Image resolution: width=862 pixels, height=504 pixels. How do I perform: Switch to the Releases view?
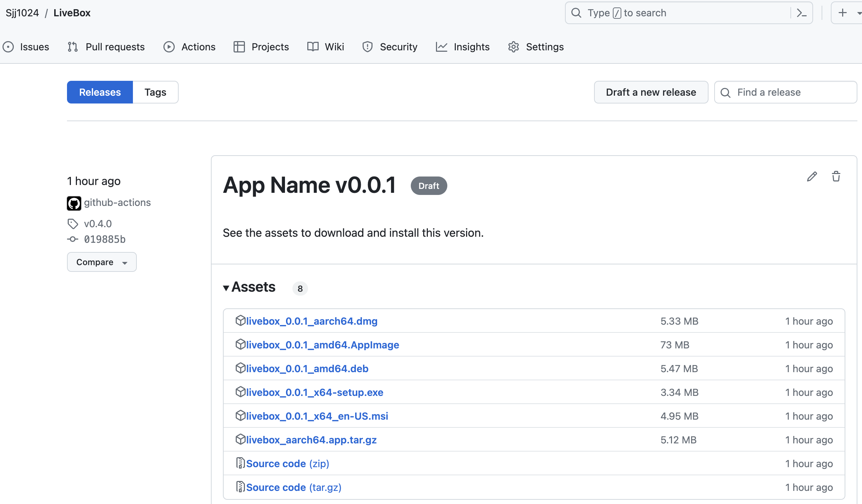click(x=100, y=92)
